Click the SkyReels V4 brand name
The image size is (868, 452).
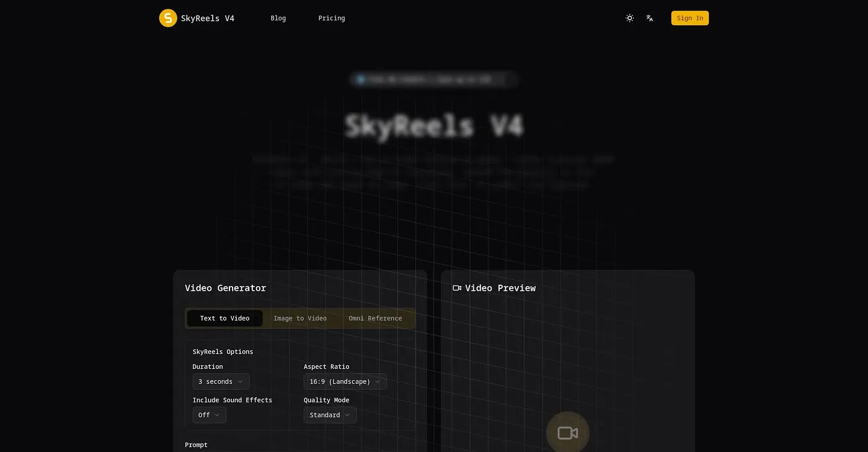click(208, 18)
